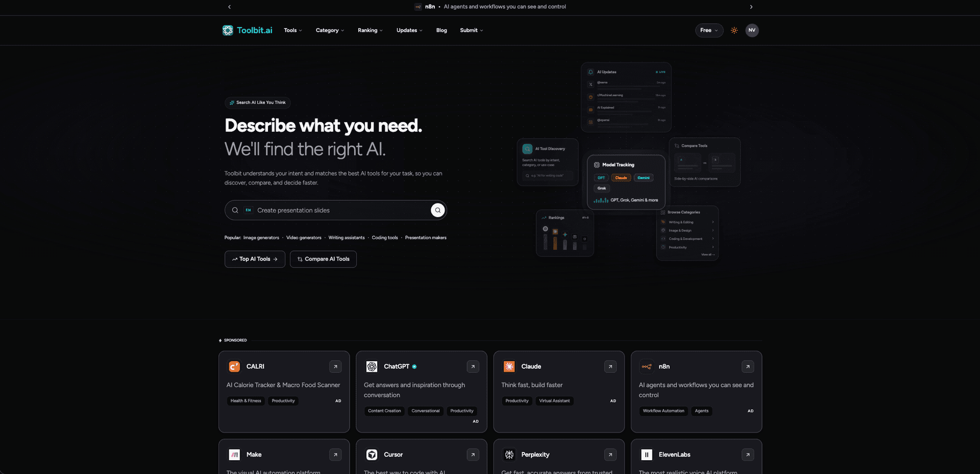The height and width of the screenshot is (474, 980).
Task: Go to next announcement banner arrow
Action: click(751, 7)
